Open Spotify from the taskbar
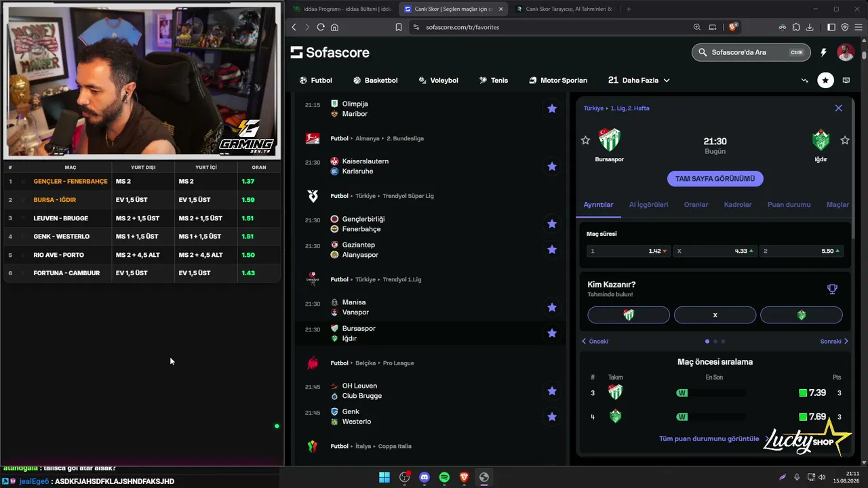Image resolution: width=868 pixels, height=488 pixels. 444,477
